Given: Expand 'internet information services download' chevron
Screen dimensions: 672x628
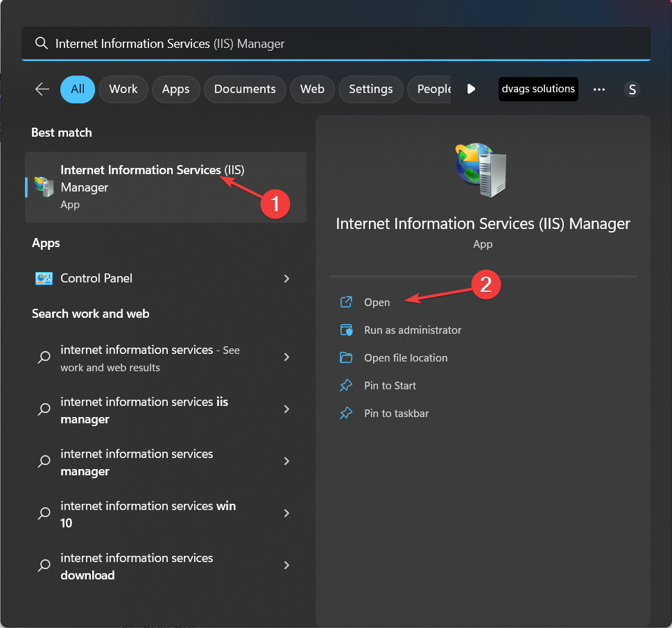Looking at the screenshot, I should (286, 566).
